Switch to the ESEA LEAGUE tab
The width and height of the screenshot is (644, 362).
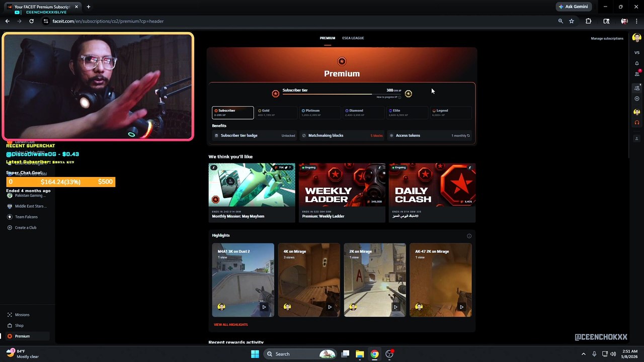(353, 38)
